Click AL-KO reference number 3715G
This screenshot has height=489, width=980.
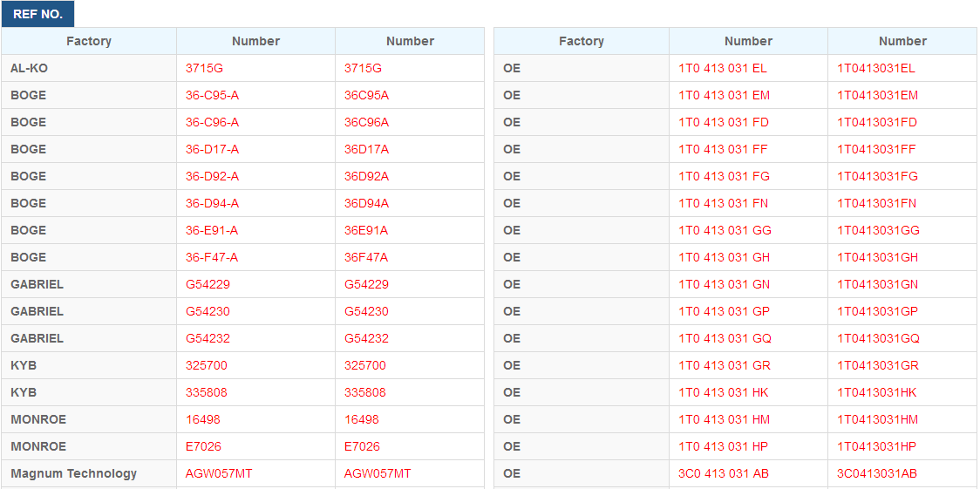point(204,69)
